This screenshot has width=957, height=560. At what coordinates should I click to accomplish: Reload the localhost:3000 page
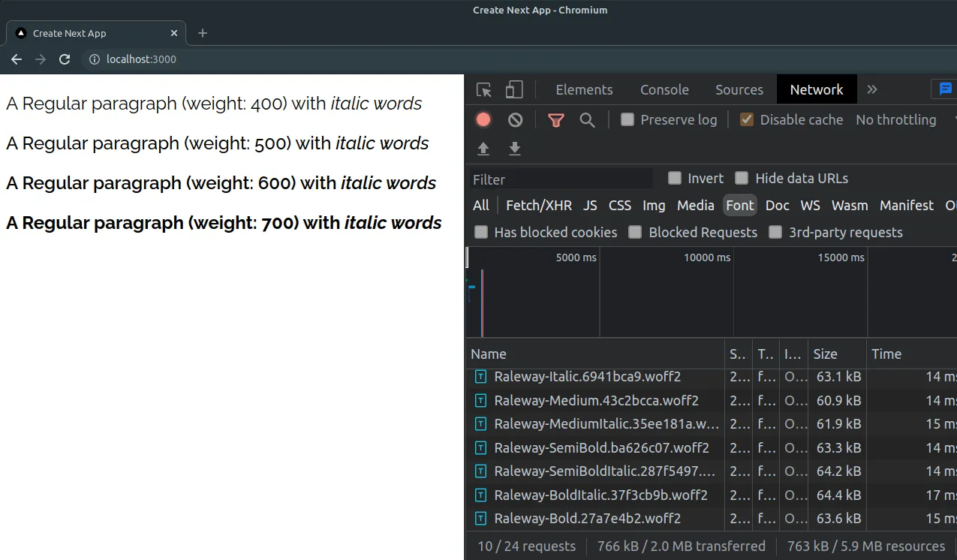pyautogui.click(x=65, y=59)
